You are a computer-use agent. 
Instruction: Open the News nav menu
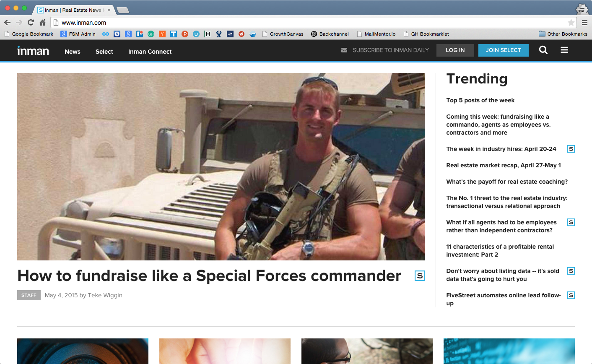pyautogui.click(x=73, y=52)
